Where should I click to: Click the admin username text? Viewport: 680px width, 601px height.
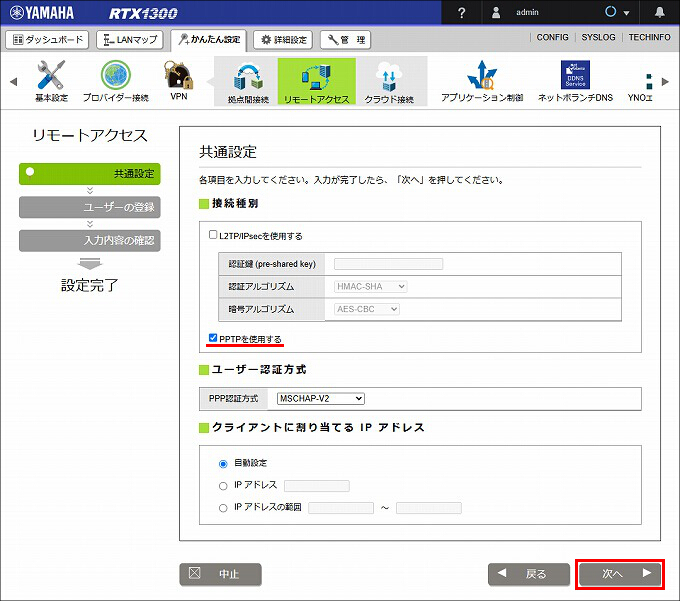click(527, 12)
